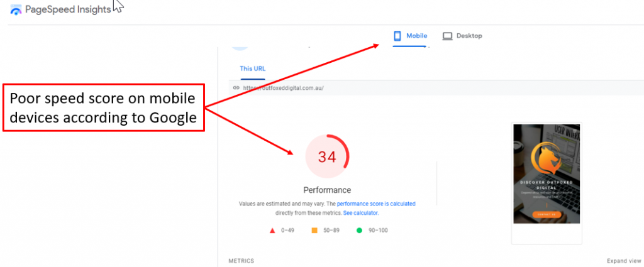The image size is (644, 267).
Task: Select the This URL tab
Action: 253,68
